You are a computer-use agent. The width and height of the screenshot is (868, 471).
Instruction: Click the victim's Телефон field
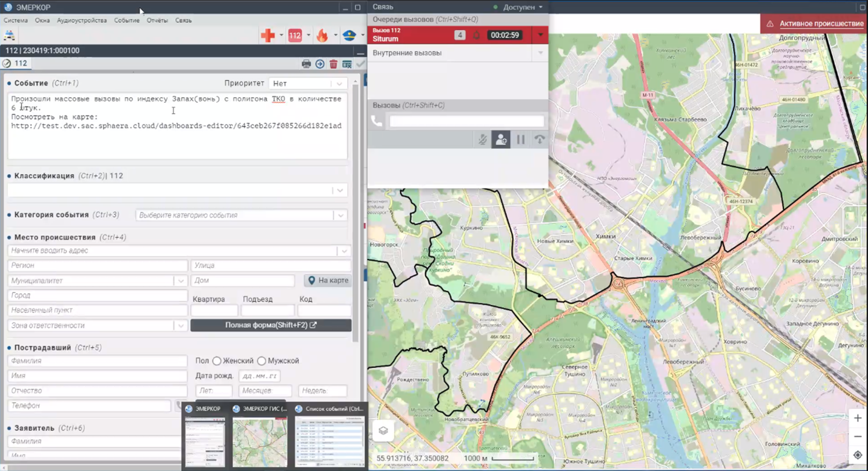[89, 406]
